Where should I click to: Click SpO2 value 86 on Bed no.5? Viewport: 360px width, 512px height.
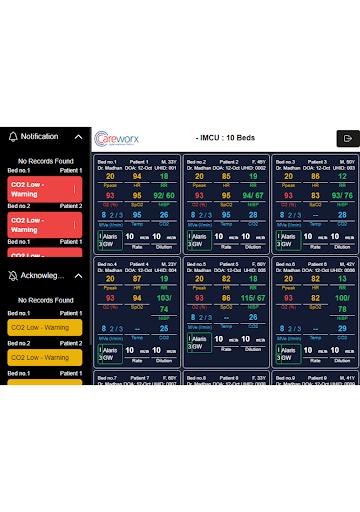(226, 298)
